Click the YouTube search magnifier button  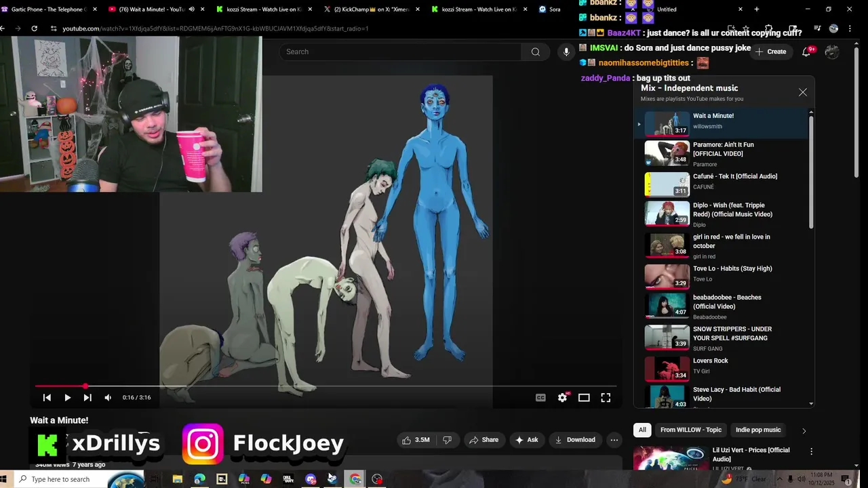(535, 52)
